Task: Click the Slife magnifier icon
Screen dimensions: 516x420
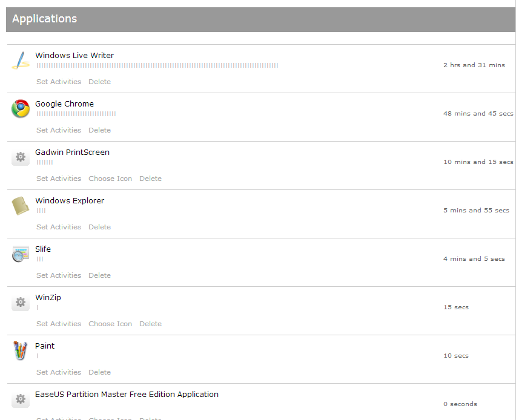Action: click(21, 254)
